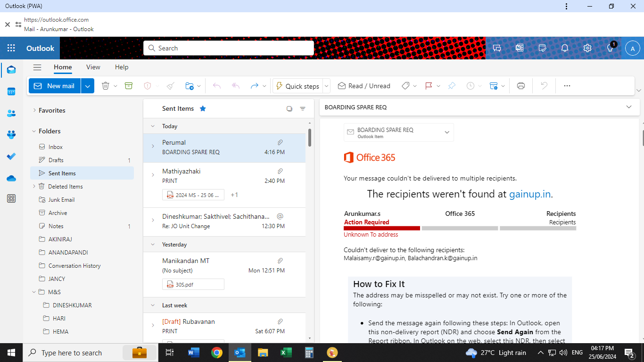This screenshot has width=644, height=362.
Task: Collapse the Today message group
Action: point(152,126)
